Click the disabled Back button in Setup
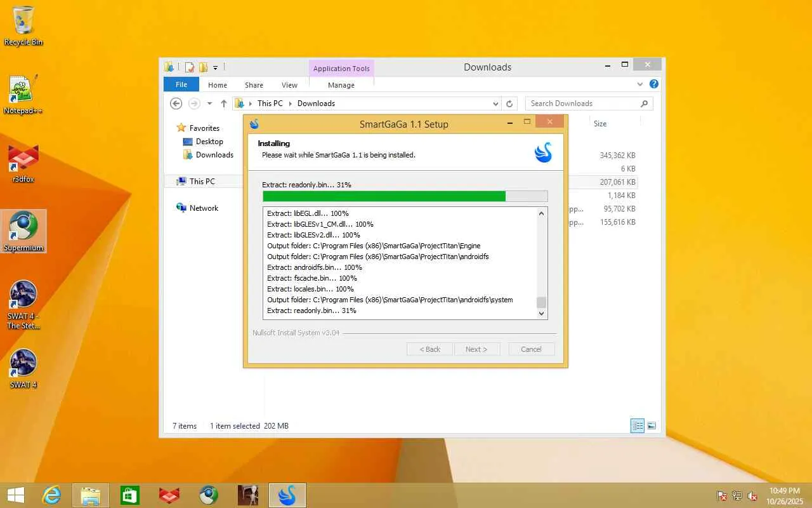The image size is (812, 508). coord(429,349)
